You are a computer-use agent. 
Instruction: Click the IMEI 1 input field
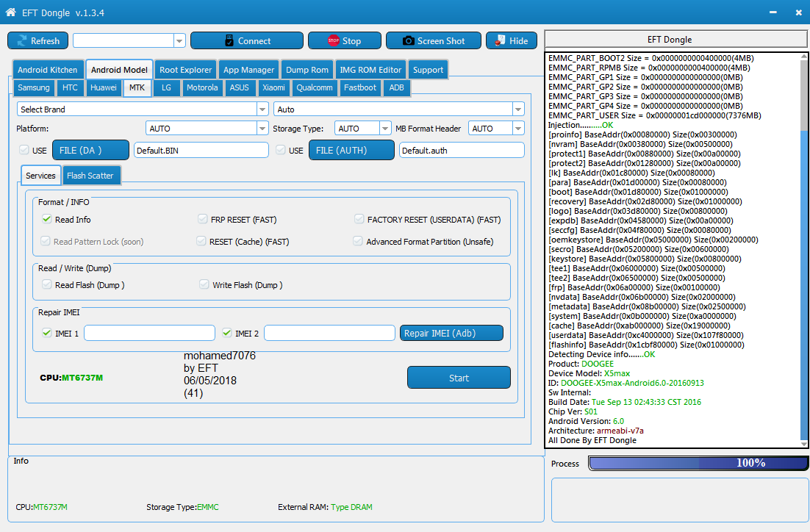tap(149, 333)
